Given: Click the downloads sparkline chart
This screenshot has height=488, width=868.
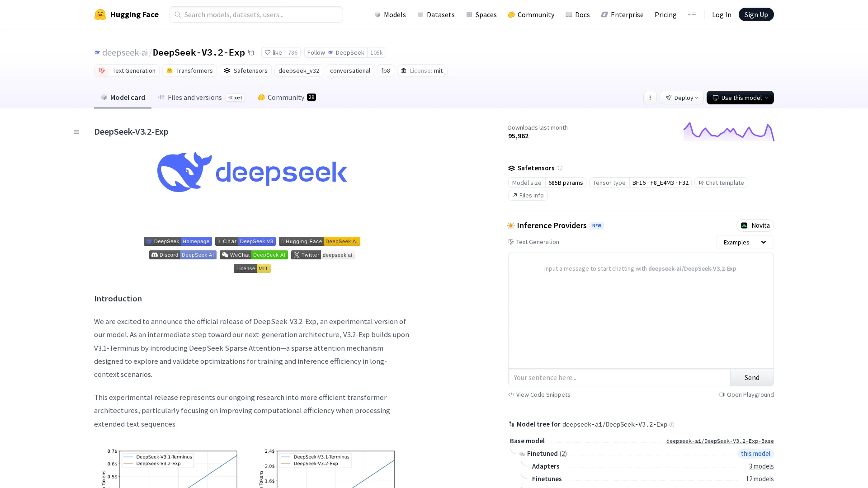Looking at the screenshot, I should 728,131.
